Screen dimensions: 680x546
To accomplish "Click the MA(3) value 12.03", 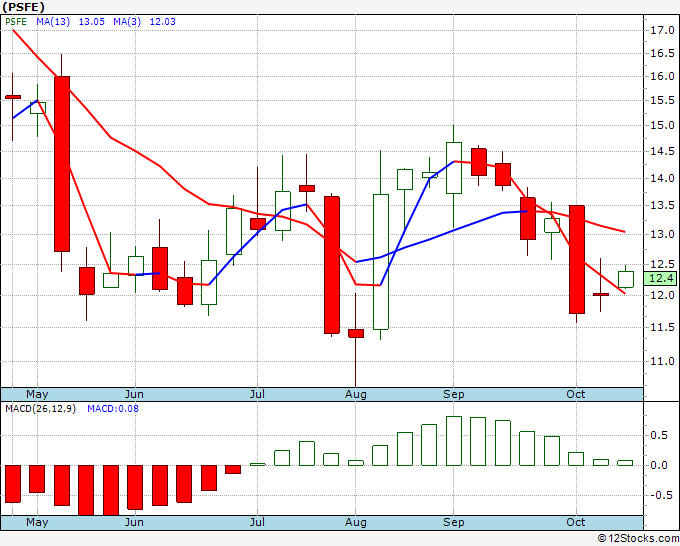I will (x=163, y=22).
